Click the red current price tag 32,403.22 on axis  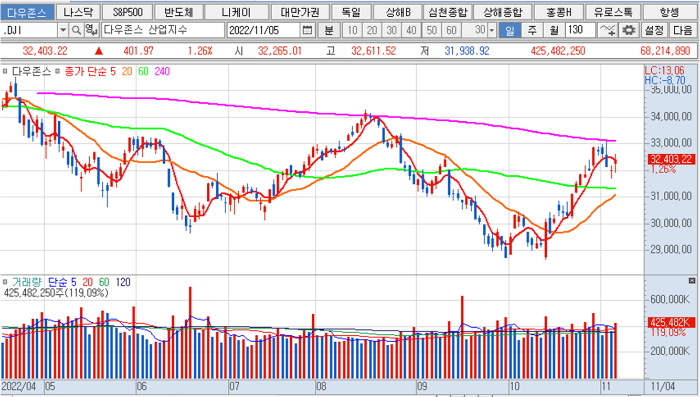pyautogui.click(x=671, y=159)
